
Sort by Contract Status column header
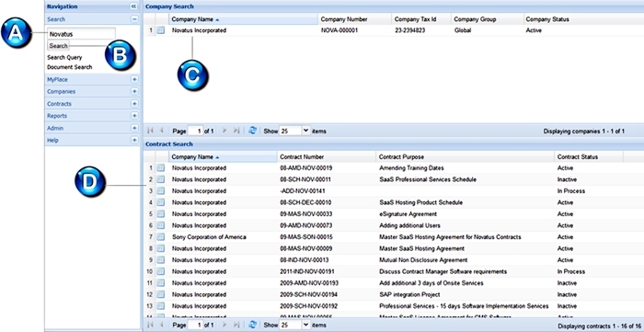click(589, 156)
